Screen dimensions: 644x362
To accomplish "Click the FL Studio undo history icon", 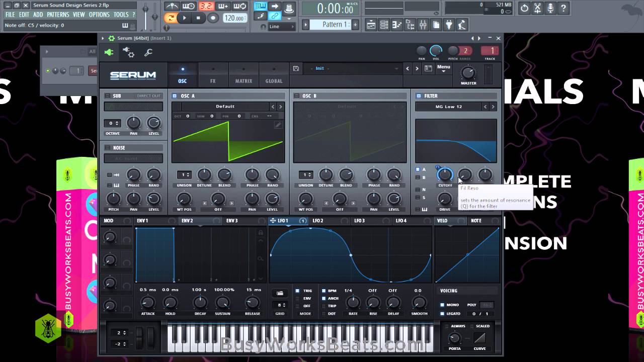I will tap(525, 8).
